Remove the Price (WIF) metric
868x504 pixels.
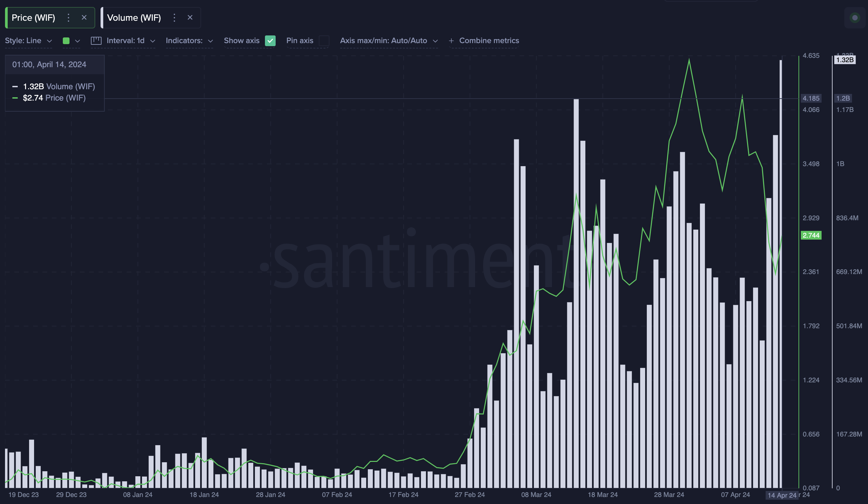85,17
